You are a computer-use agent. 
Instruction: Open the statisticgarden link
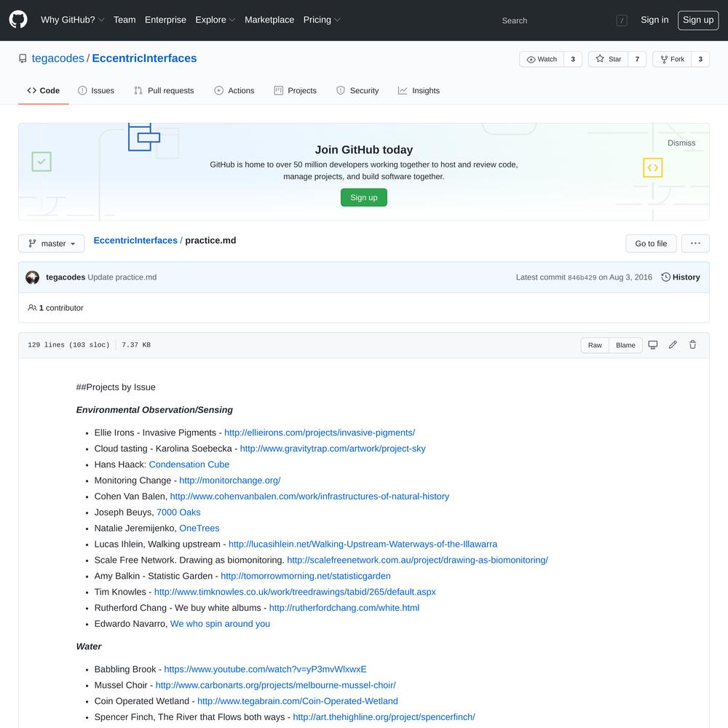pyautogui.click(x=306, y=576)
